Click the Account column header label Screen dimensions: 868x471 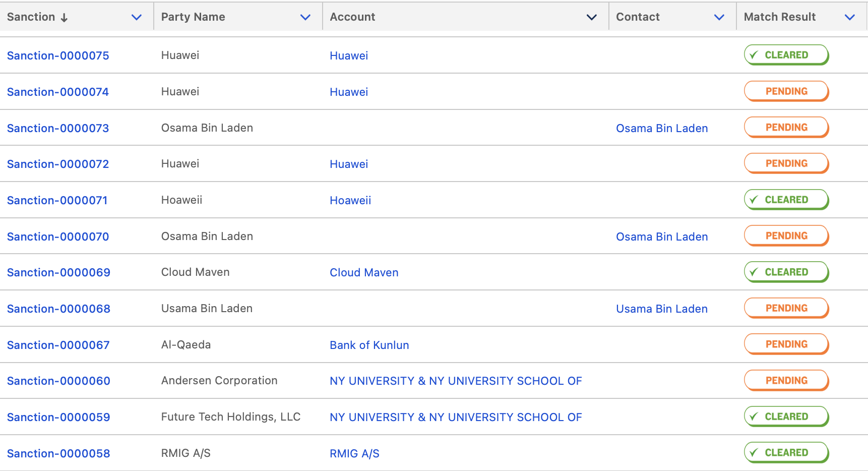[352, 17]
